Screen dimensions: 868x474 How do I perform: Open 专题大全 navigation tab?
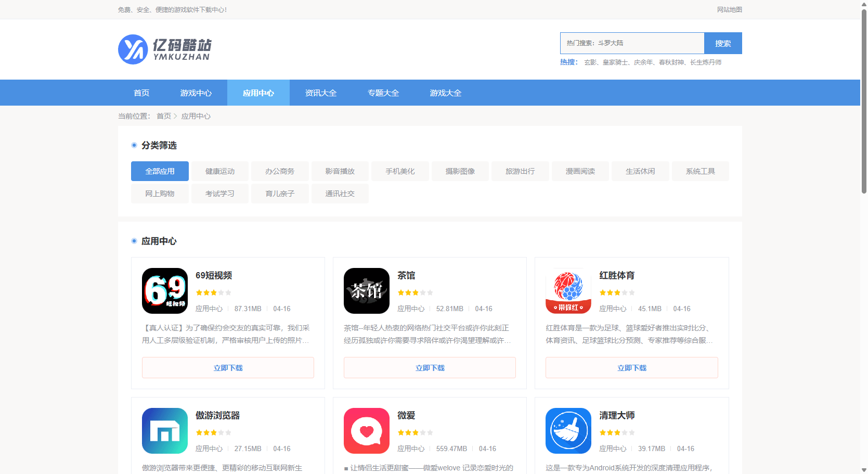point(383,93)
